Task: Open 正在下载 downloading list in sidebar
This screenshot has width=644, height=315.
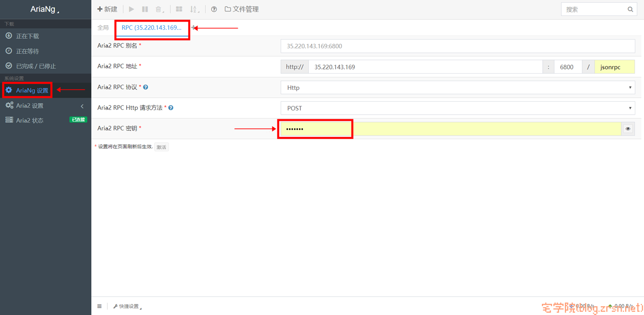Action: coord(46,36)
